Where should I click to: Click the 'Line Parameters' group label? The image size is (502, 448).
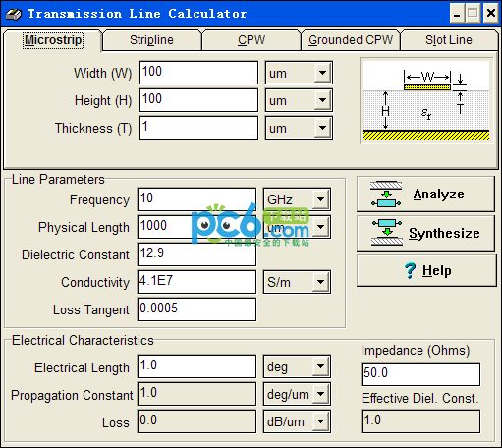(x=58, y=180)
